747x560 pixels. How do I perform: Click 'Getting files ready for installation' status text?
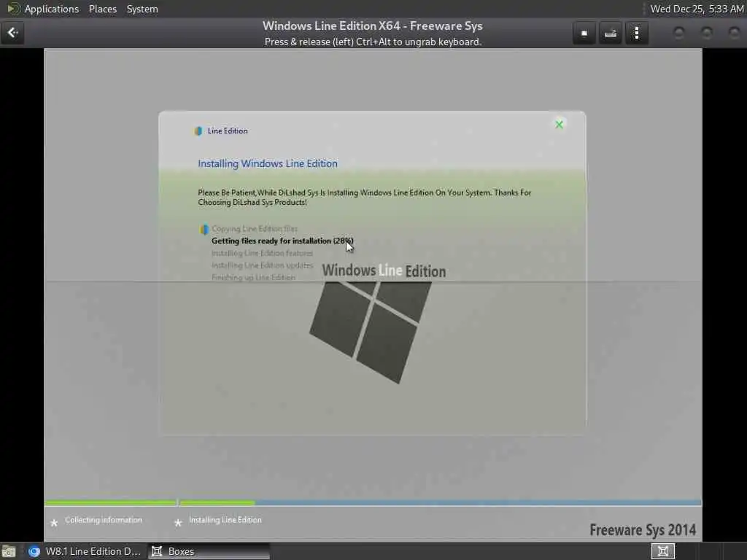[x=282, y=241]
